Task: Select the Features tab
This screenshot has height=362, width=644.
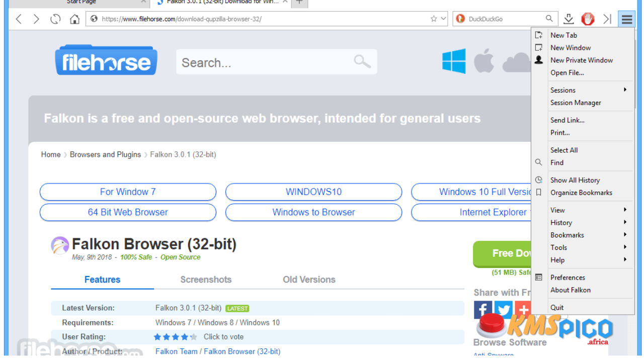Action: pos(103,280)
